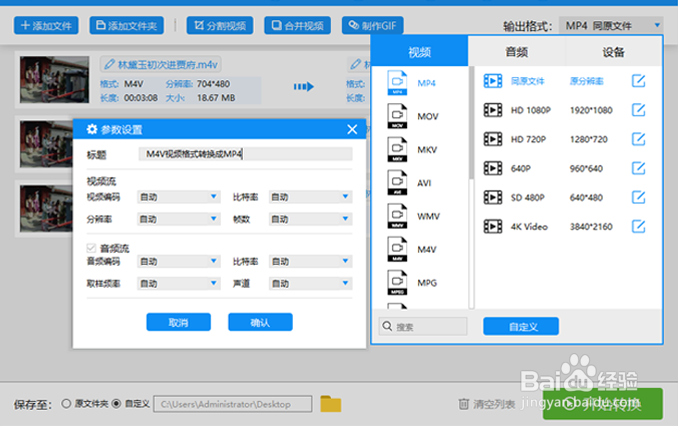The height and width of the screenshot is (426, 678).
Task: Toggle the 音频流 checkbox
Action: [91, 248]
